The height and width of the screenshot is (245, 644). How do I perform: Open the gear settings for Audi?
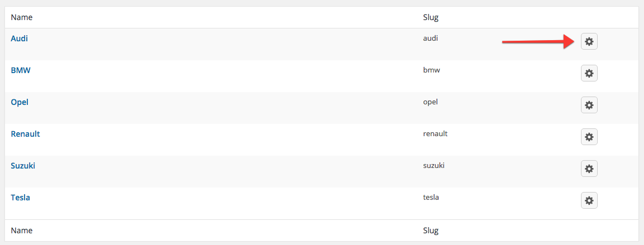[589, 41]
